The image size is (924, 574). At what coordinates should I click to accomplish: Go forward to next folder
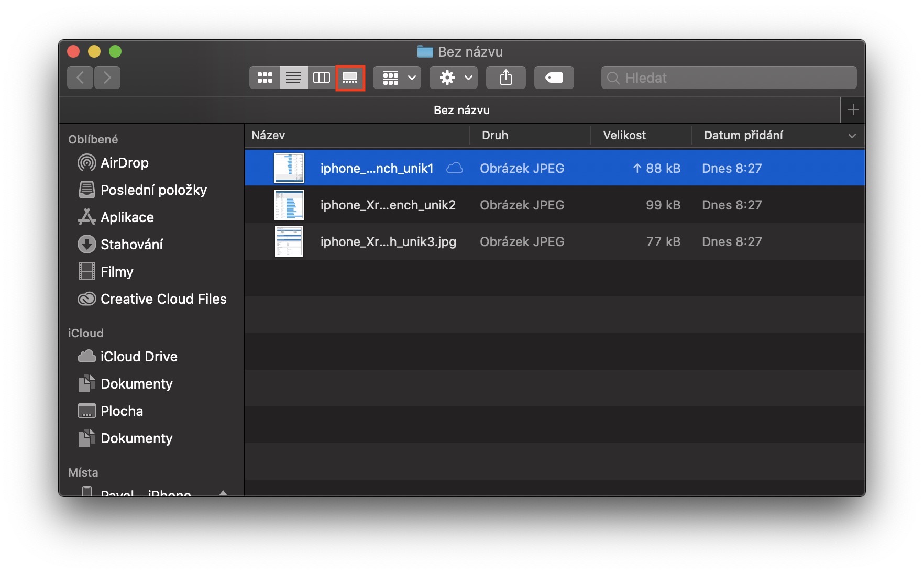pos(107,78)
